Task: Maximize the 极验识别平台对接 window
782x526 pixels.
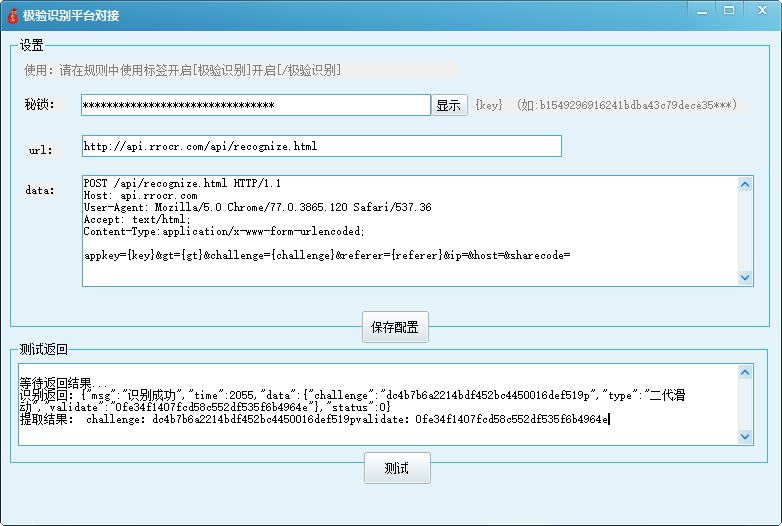Action: 729,10
